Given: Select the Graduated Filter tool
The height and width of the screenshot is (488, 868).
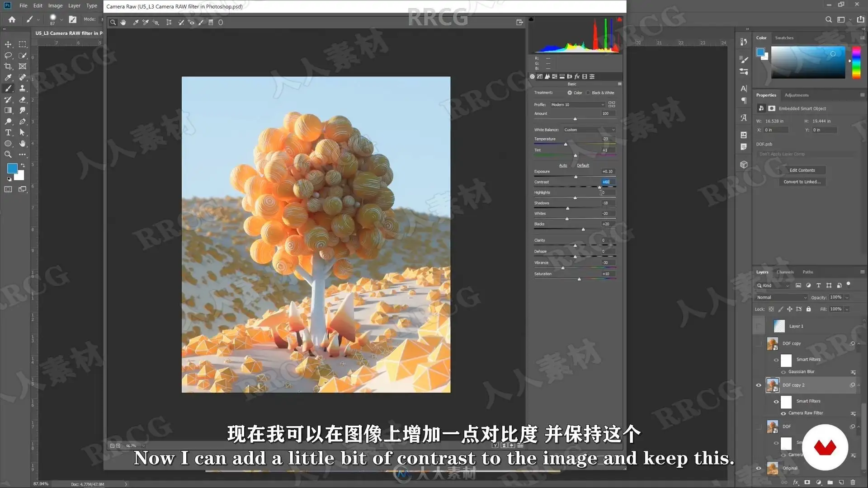Looking at the screenshot, I should [x=211, y=22].
